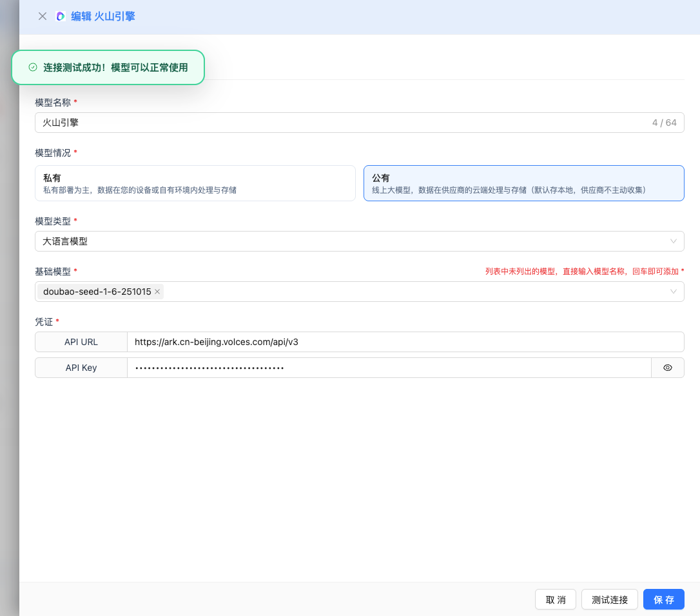Click the red hint text above 基础模型
The width and height of the screenshot is (700, 616).
(x=584, y=272)
